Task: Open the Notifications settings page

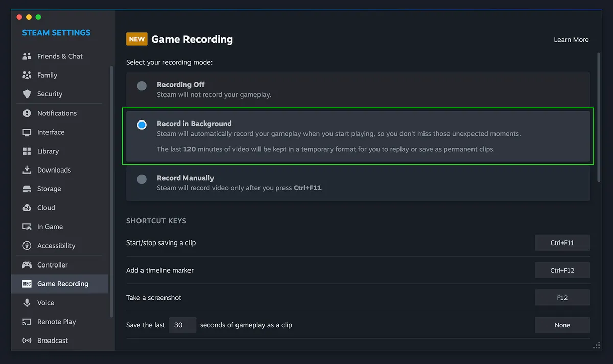Action: (x=59, y=113)
